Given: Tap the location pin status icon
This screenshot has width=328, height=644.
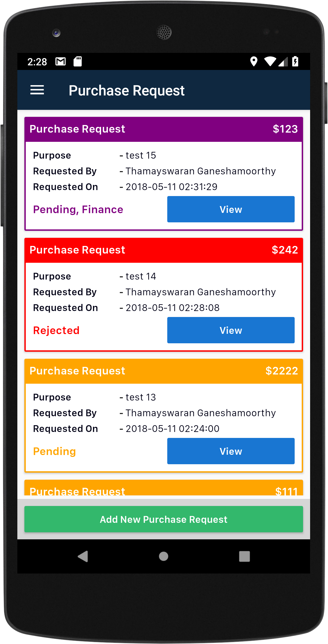Looking at the screenshot, I should coord(253,62).
